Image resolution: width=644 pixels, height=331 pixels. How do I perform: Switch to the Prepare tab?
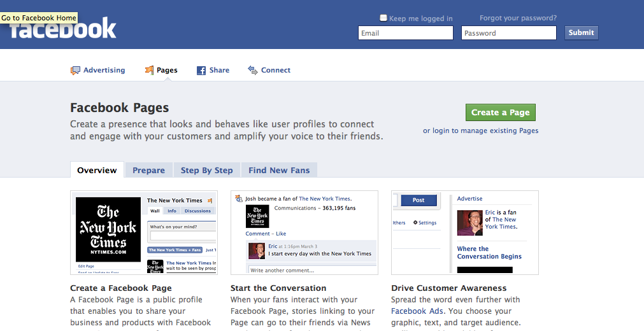[148, 170]
